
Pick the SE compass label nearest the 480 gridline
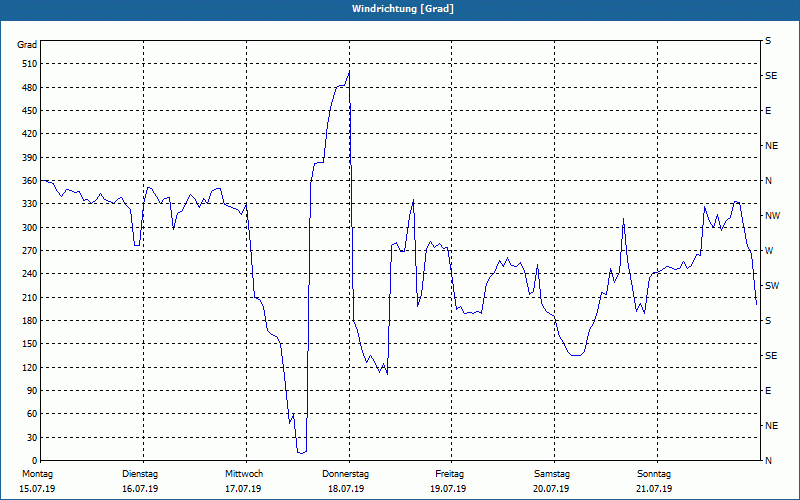[771, 76]
